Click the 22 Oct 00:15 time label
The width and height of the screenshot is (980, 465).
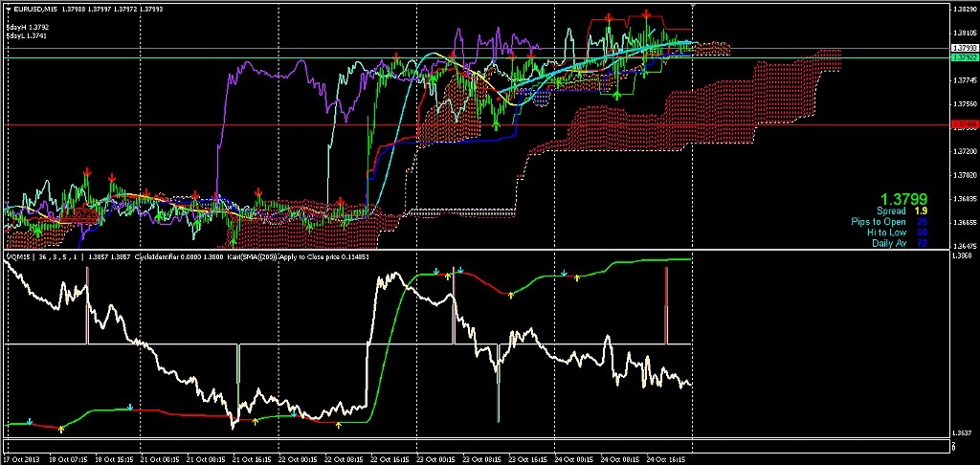(299, 459)
